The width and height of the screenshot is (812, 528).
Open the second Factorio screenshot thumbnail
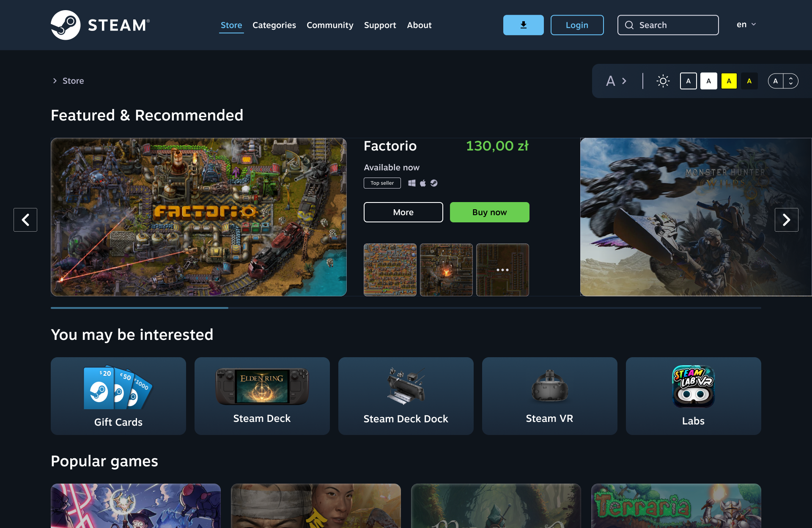446,270
